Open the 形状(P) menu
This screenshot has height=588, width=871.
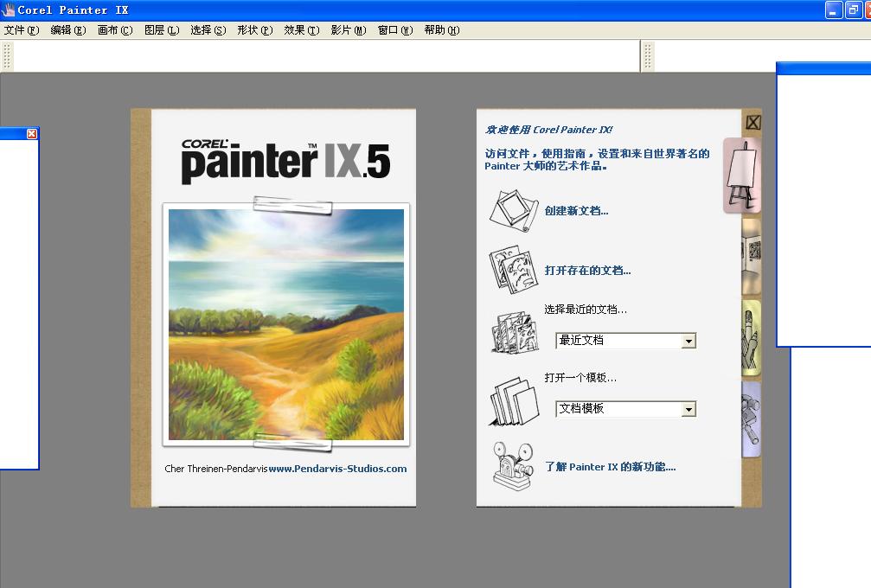point(255,30)
